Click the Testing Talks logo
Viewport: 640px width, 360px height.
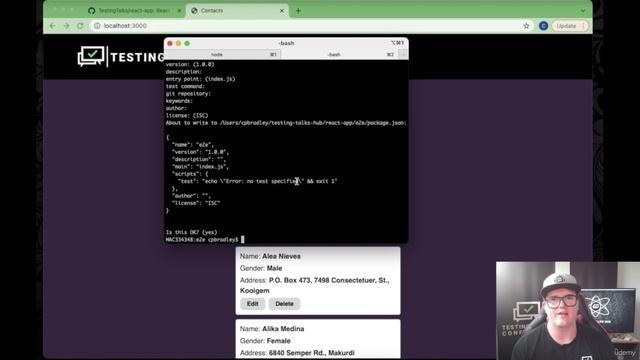[121, 57]
